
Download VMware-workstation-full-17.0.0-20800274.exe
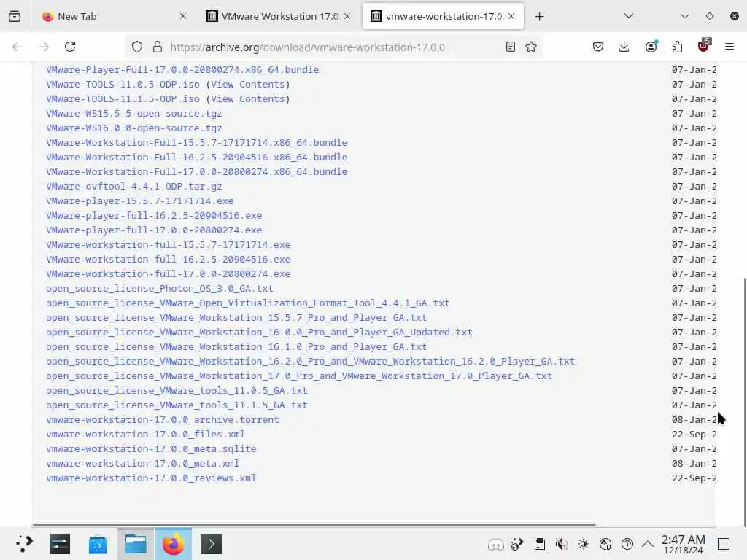(x=169, y=274)
